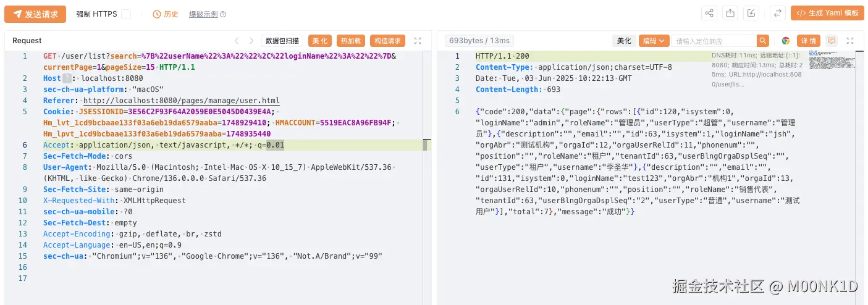Image resolution: width=868 pixels, height=305 pixels.
Task: Click the Request panel title
Action: pyautogui.click(x=27, y=41)
